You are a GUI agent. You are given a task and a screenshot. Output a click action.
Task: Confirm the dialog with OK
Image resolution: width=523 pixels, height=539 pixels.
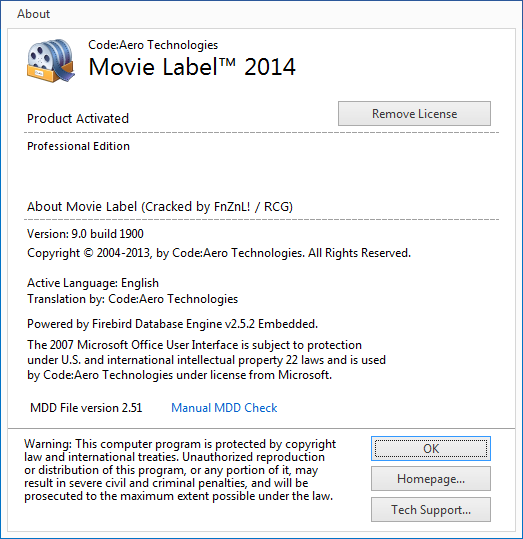tap(431, 449)
